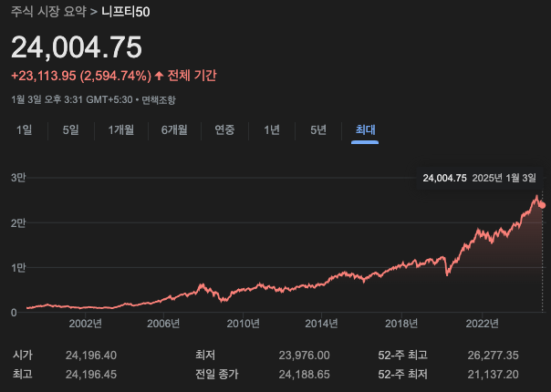
Task: Click the 2008 peak on the chart line
Action: coord(202,284)
